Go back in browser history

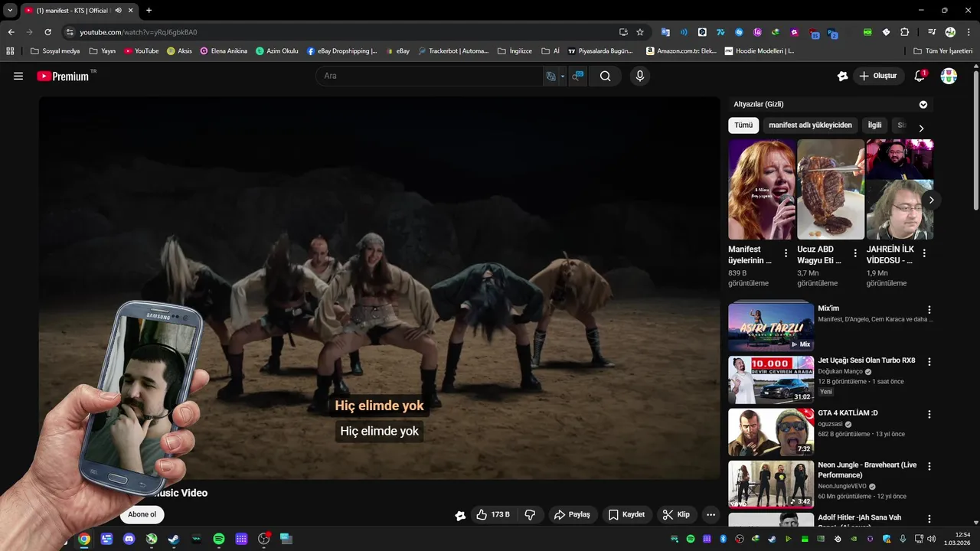coord(11,32)
